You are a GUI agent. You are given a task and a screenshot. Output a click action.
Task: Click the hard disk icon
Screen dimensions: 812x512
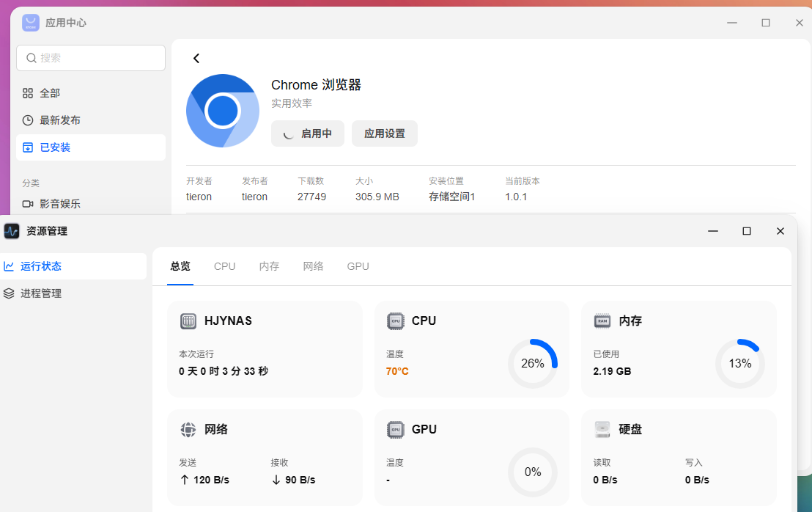(602, 430)
